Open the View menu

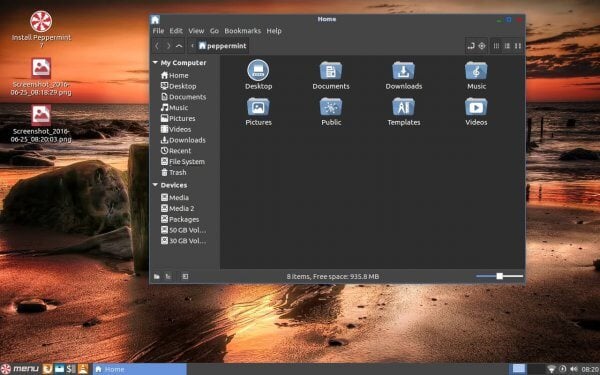point(196,31)
